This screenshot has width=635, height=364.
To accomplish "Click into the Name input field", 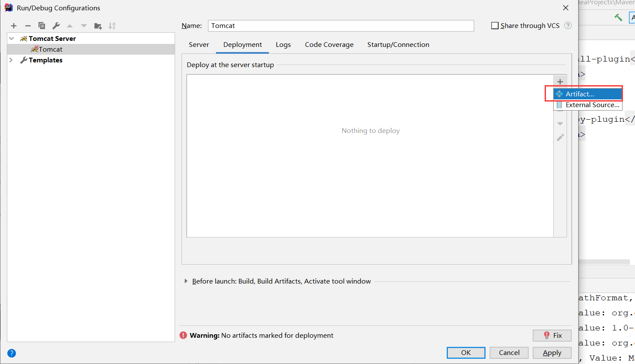I will 341,26.
